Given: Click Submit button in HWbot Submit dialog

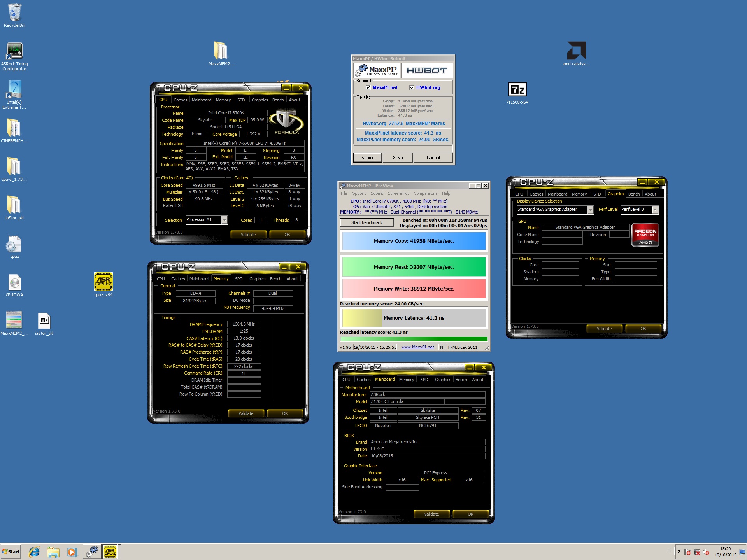Looking at the screenshot, I should [x=367, y=157].
